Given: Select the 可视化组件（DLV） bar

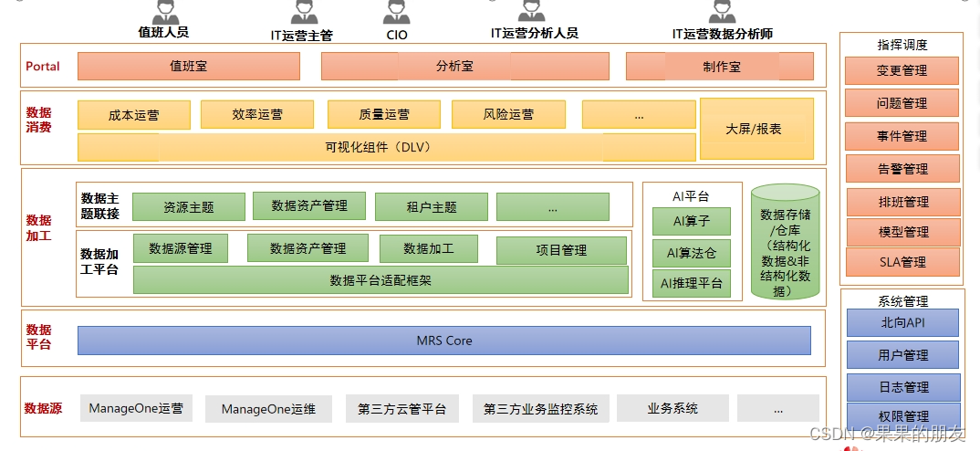Looking at the screenshot, I should pyautogui.click(x=386, y=147).
